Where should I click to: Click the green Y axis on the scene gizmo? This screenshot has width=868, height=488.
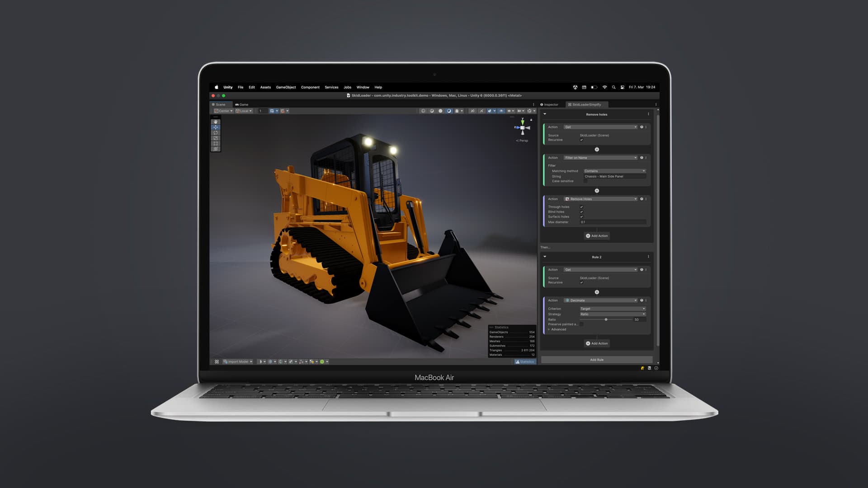[523, 121]
